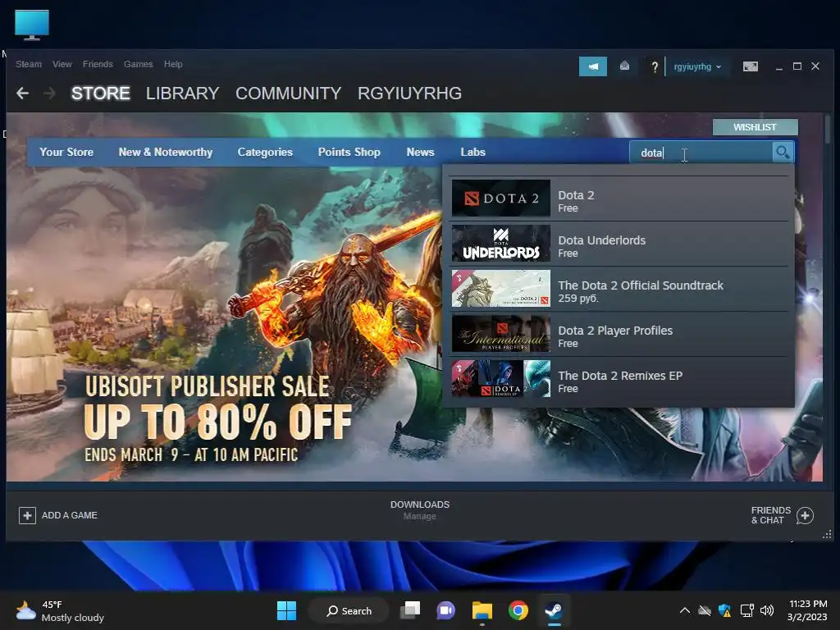
Task: Click the volume speaker tray icon
Action: pyautogui.click(x=767, y=610)
